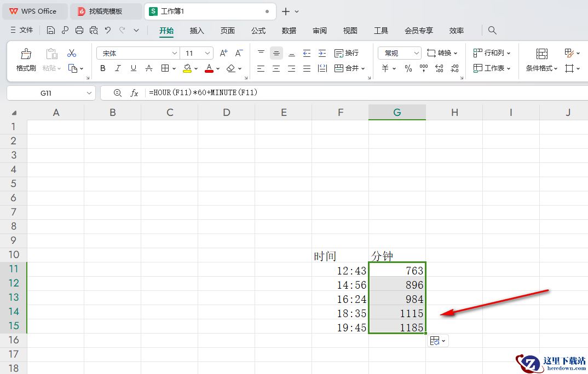Apply red font color
The height and width of the screenshot is (374, 588).
click(209, 68)
